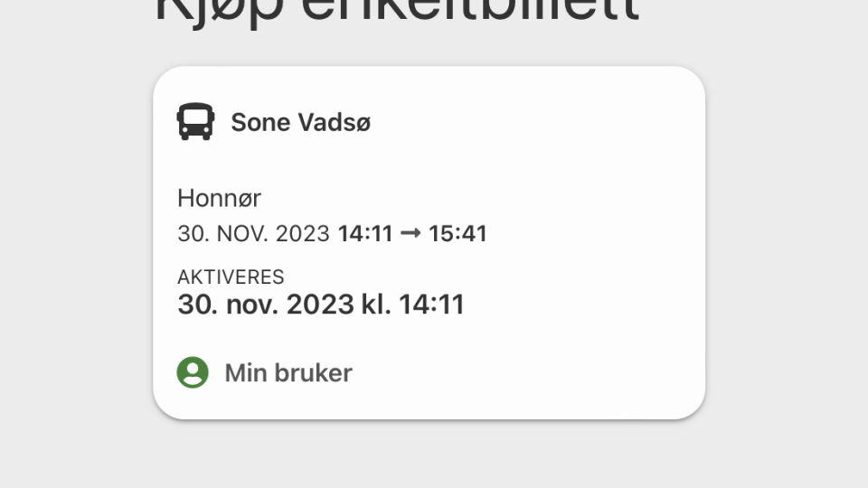Click the word Sone beside the bus icon

tap(258, 122)
